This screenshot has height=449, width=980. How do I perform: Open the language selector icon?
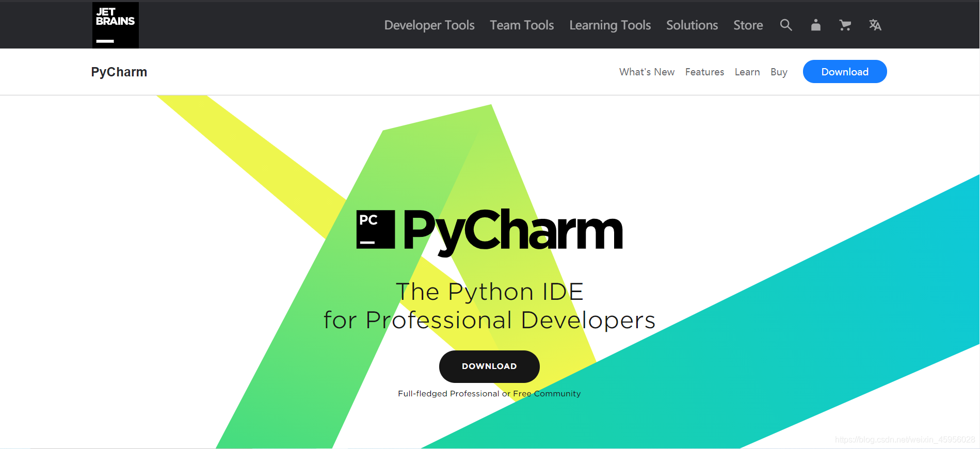[875, 25]
